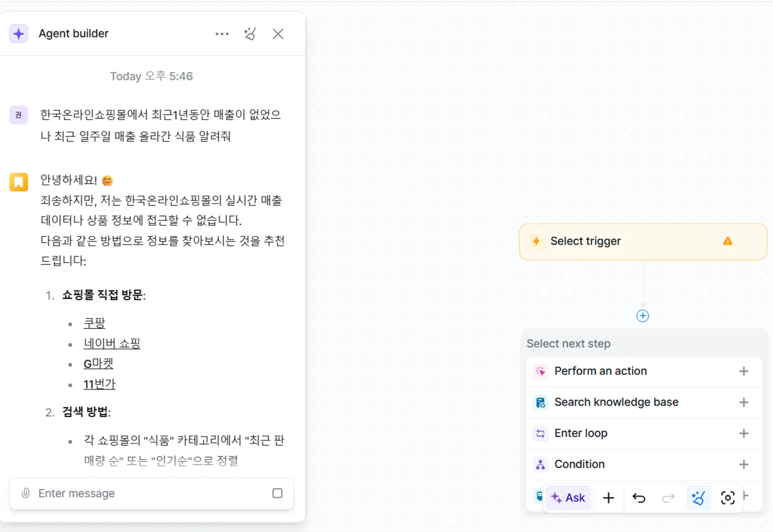Undo the last canvas change with the back arrow
The width and height of the screenshot is (773, 532).
point(639,497)
